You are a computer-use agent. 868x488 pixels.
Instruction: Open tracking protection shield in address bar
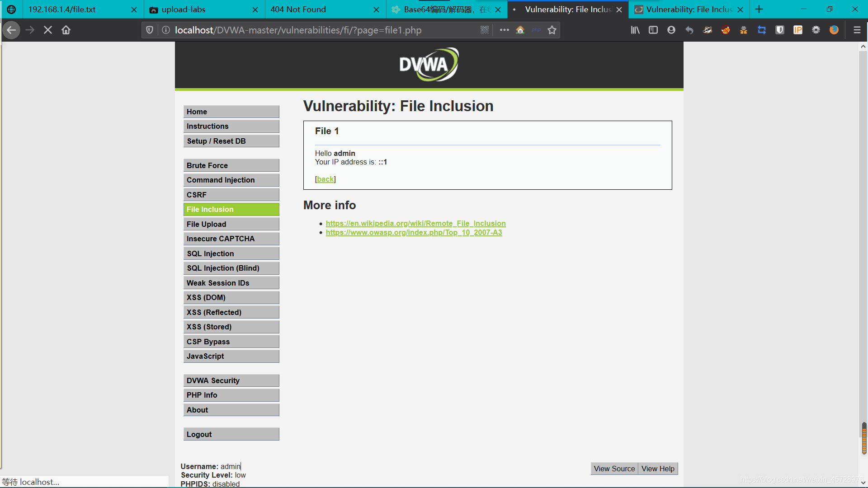(150, 30)
